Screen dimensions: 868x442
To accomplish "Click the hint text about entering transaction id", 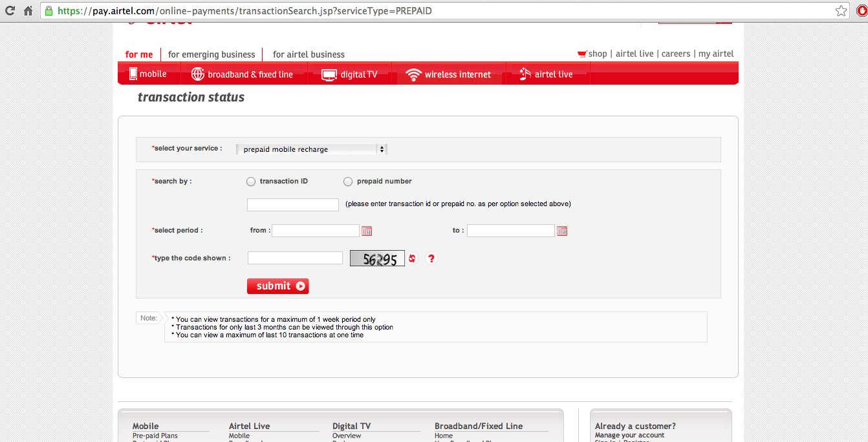I will click(458, 204).
